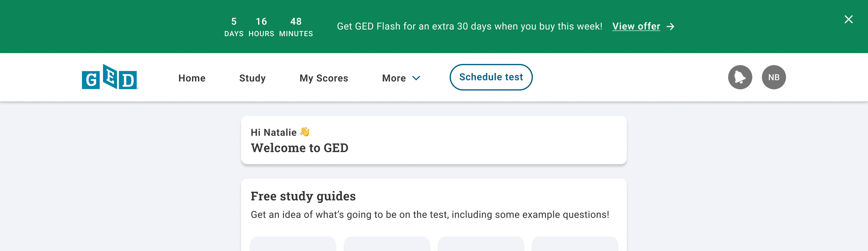Open the notifications bell icon
Screen dimensions: 868x251
[740, 77]
